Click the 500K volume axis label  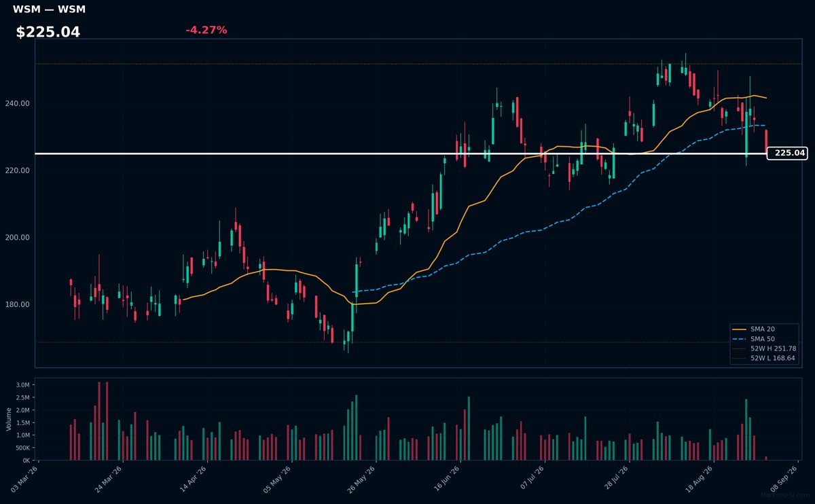pyautogui.click(x=22, y=448)
